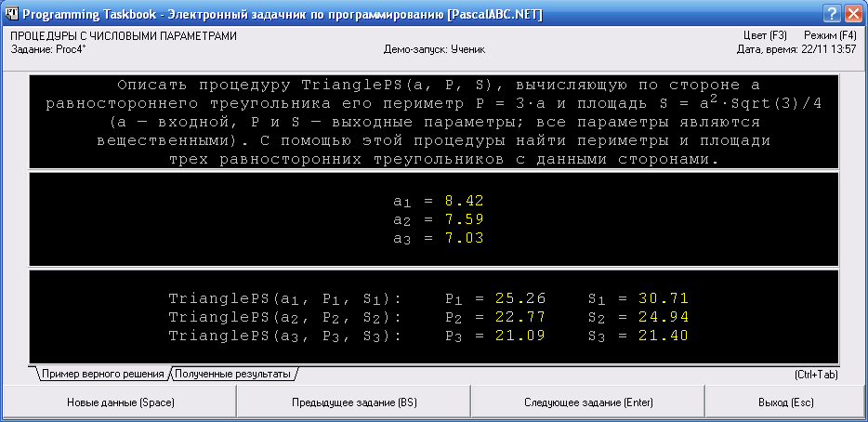Click the Programming Taskbook title bar icon

(x=11, y=14)
